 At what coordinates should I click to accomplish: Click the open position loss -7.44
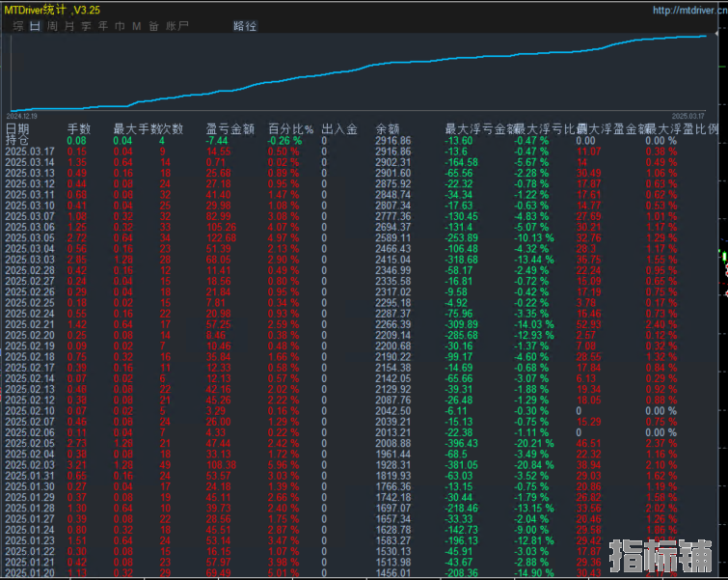[x=217, y=140]
